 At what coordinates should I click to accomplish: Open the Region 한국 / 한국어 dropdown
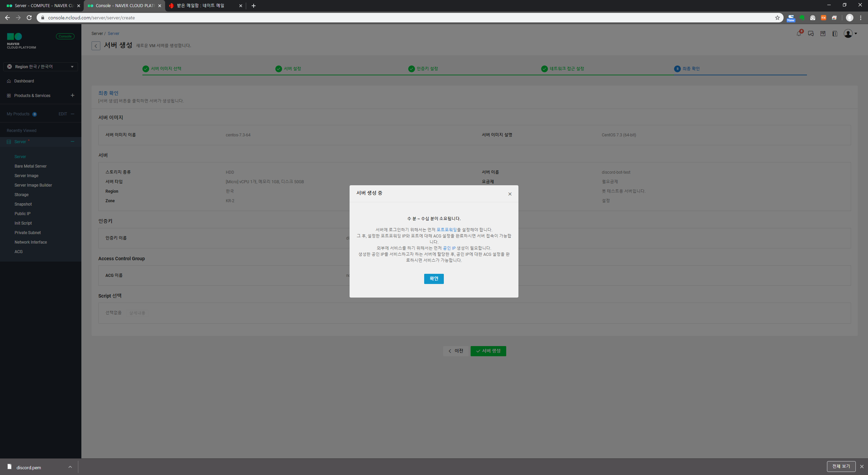(41, 67)
